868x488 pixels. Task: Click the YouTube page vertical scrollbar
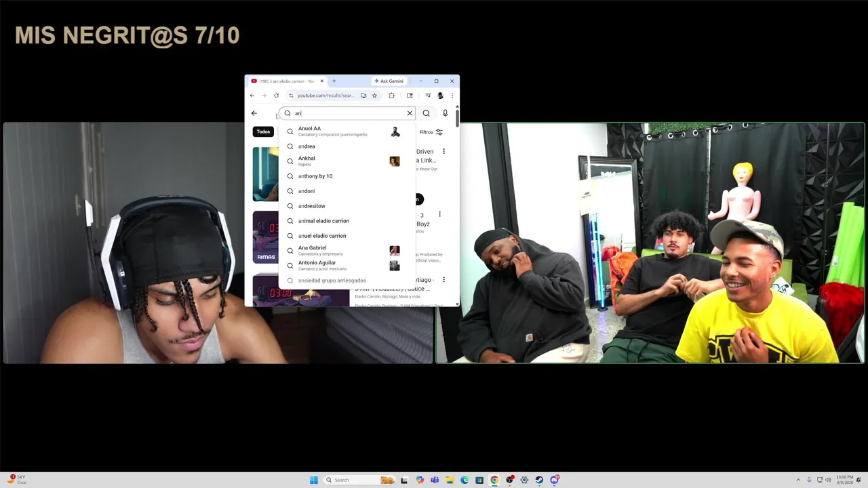coord(457,117)
